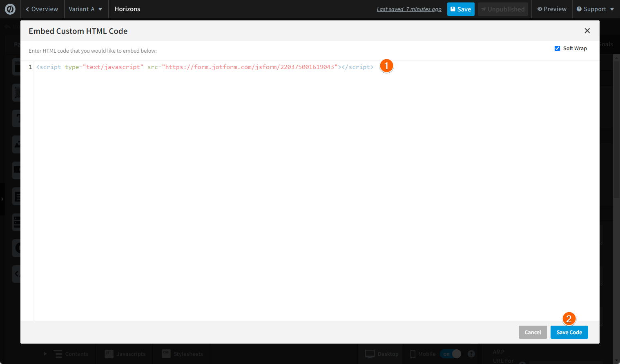Click the Unbounce logo icon

click(10, 9)
